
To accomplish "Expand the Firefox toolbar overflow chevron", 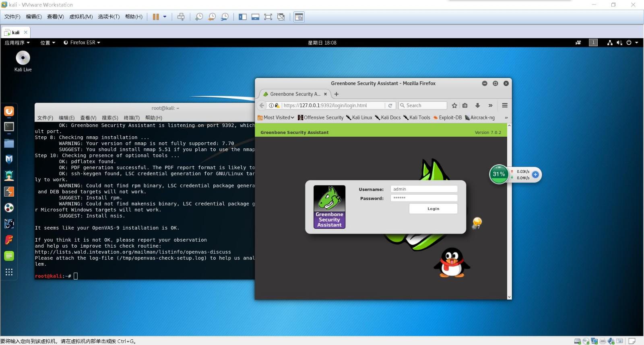I will (490, 105).
